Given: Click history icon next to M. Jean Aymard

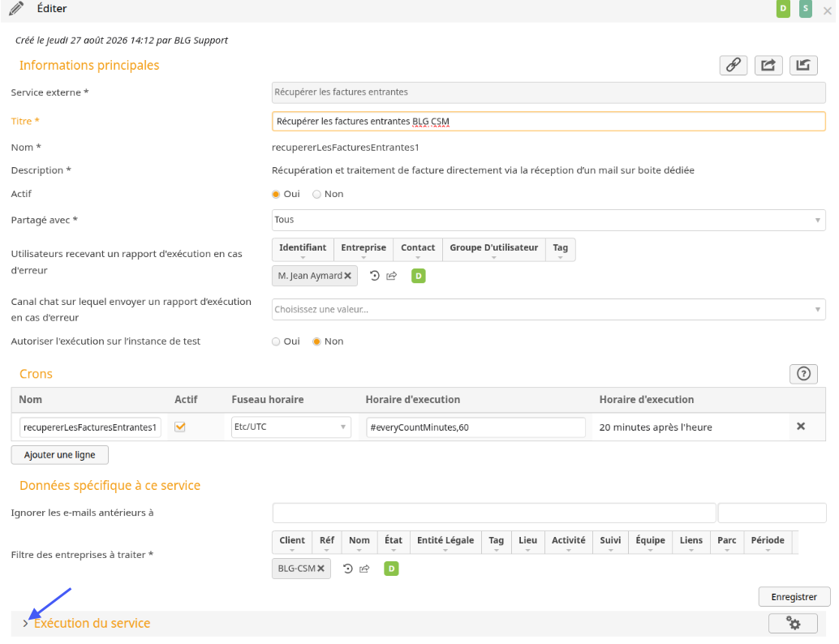Looking at the screenshot, I should (375, 276).
